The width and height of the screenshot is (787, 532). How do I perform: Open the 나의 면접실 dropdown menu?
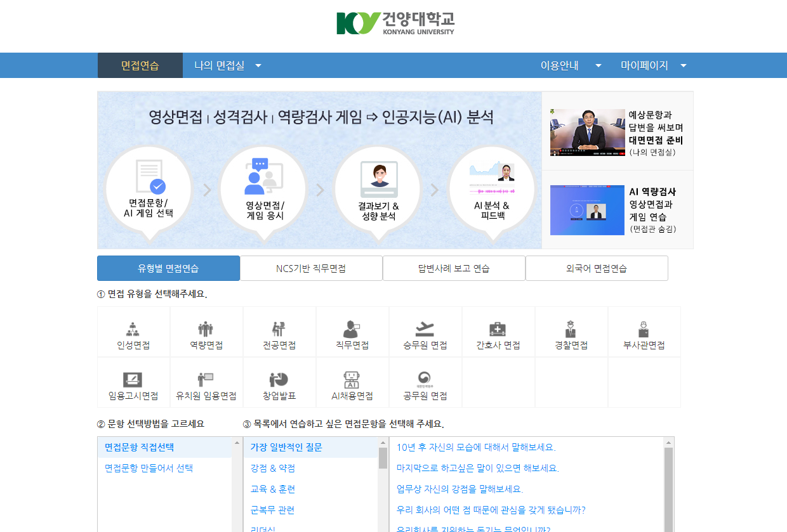click(225, 65)
